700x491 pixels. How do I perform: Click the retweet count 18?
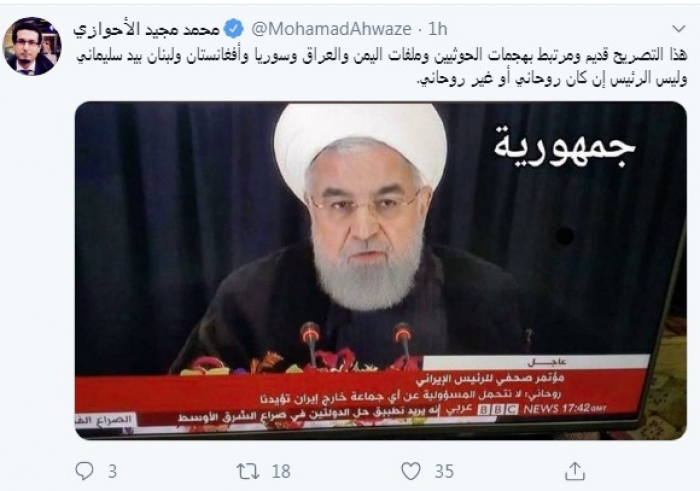281,471
